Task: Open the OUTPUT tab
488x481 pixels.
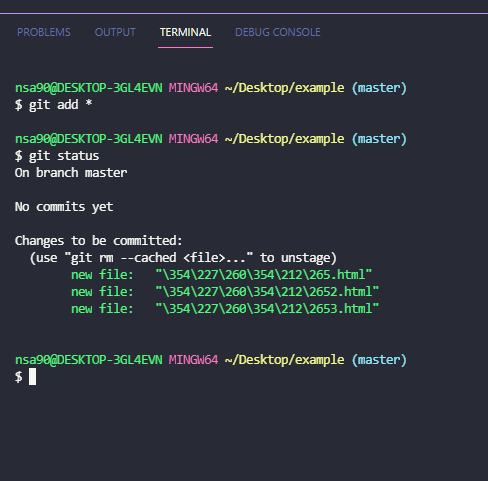Action: [x=115, y=32]
